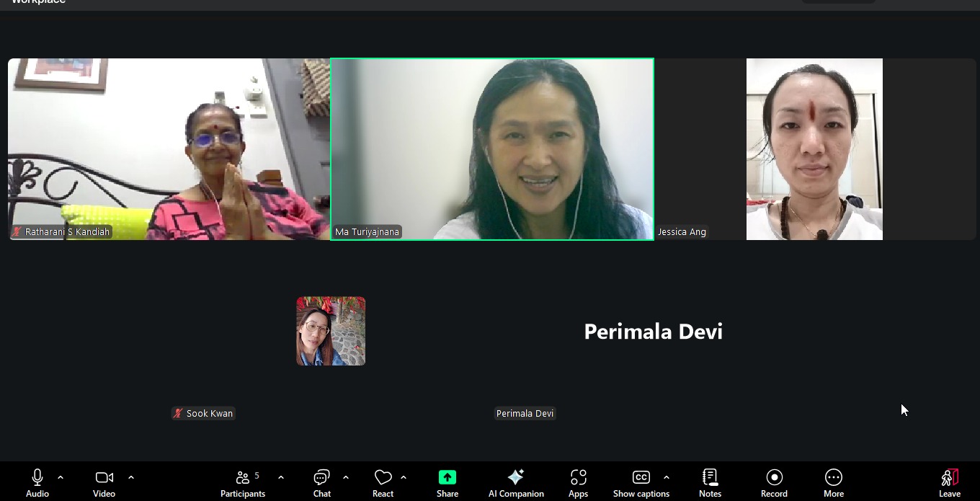Expand the participants options chevron

[281, 477]
